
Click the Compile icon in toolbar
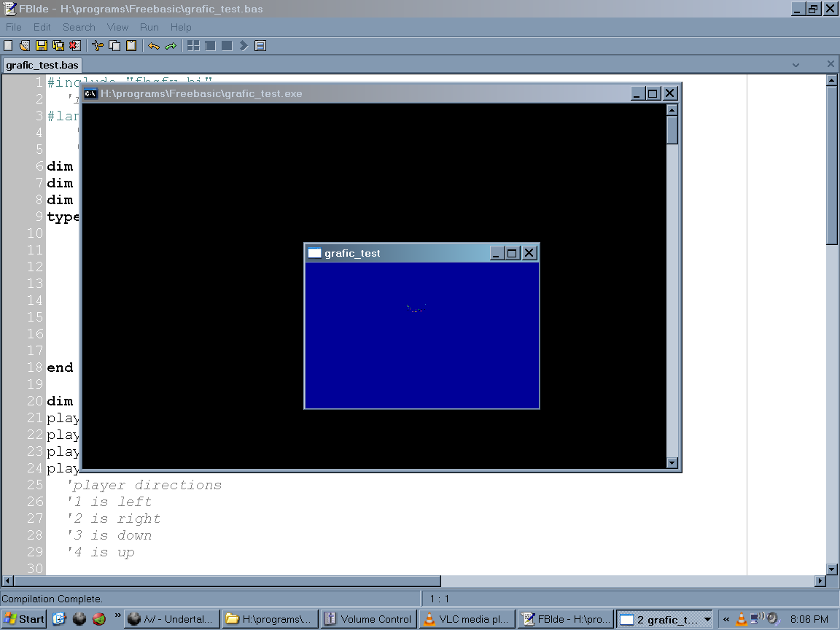tap(193, 46)
